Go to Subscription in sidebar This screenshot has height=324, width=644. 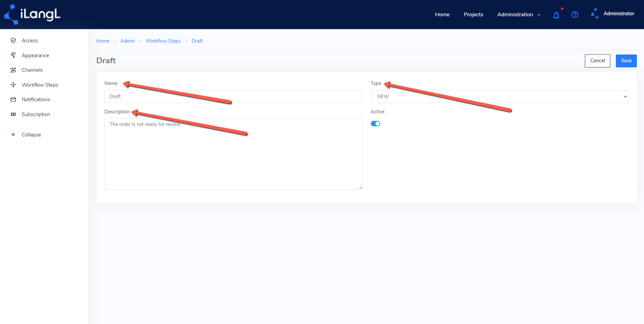(x=36, y=114)
